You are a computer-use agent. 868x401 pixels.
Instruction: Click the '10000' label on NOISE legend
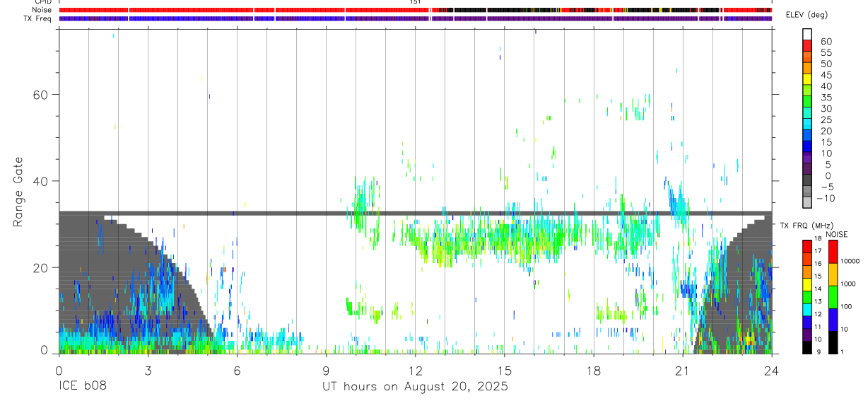point(850,261)
